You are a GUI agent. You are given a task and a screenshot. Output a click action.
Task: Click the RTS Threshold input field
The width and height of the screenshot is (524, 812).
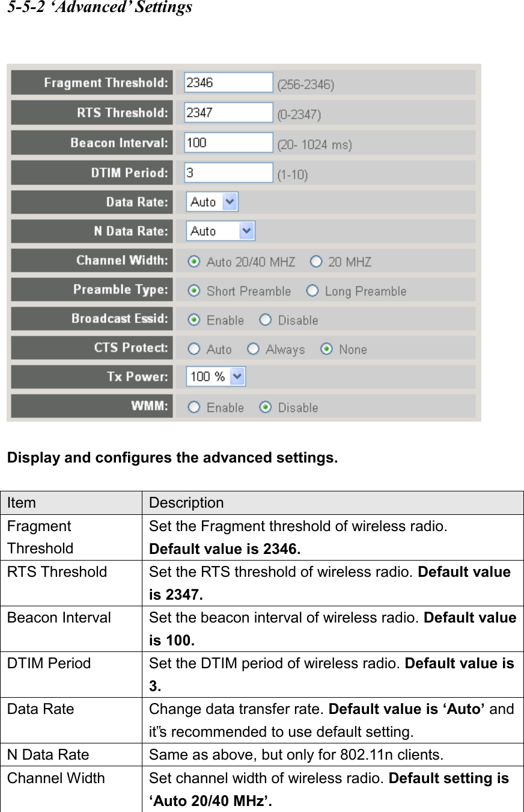[228, 112]
